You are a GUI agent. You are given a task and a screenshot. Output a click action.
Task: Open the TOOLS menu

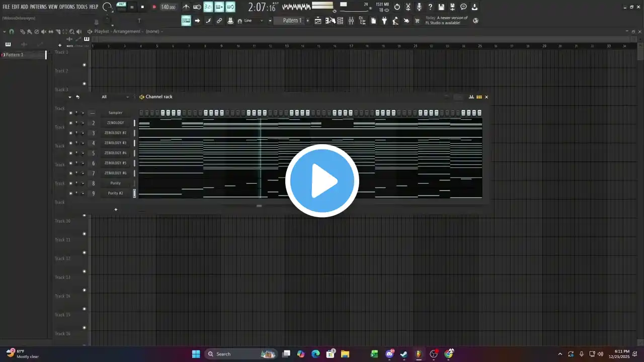(82, 7)
